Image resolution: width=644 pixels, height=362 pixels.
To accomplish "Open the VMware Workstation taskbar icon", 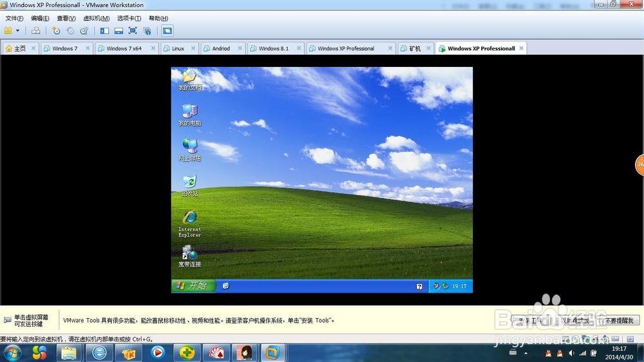I will (272, 352).
